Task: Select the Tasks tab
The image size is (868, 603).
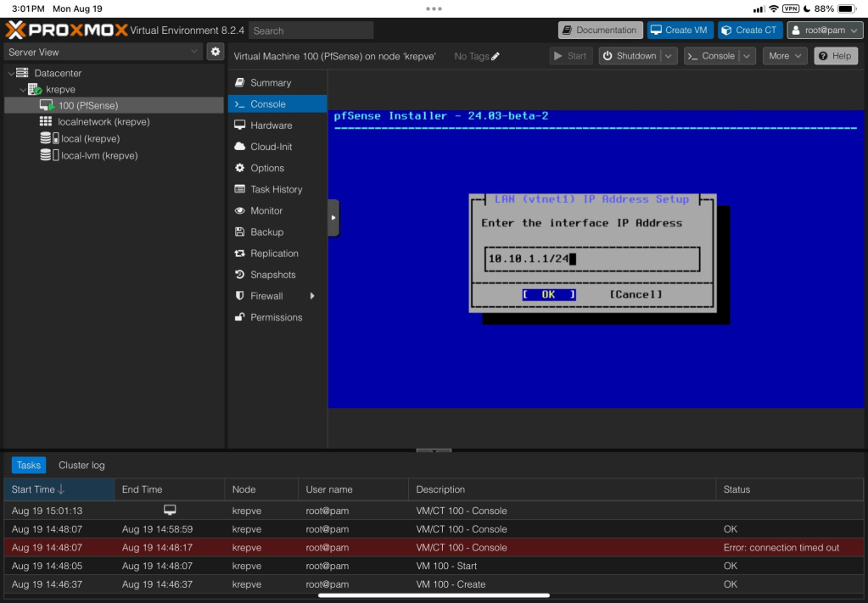Action: 29,466
